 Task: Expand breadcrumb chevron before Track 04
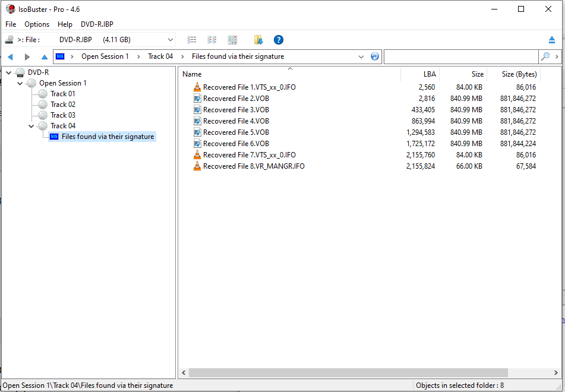[138, 56]
